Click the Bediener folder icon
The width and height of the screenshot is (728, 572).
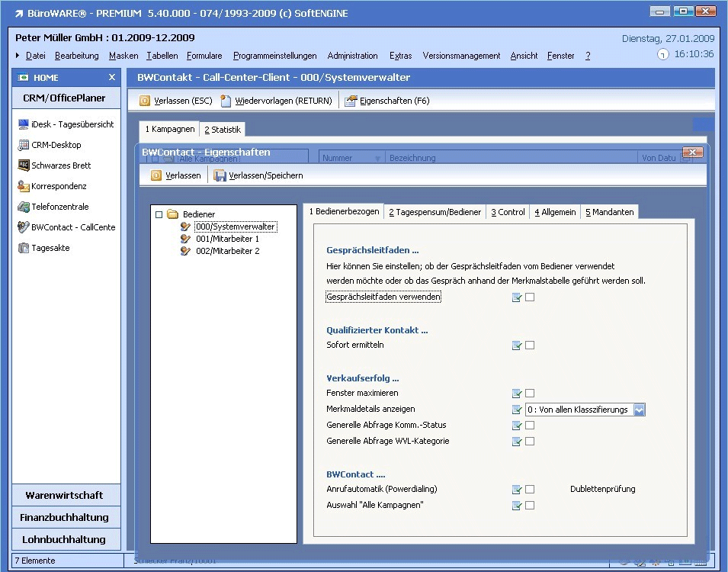click(x=173, y=214)
